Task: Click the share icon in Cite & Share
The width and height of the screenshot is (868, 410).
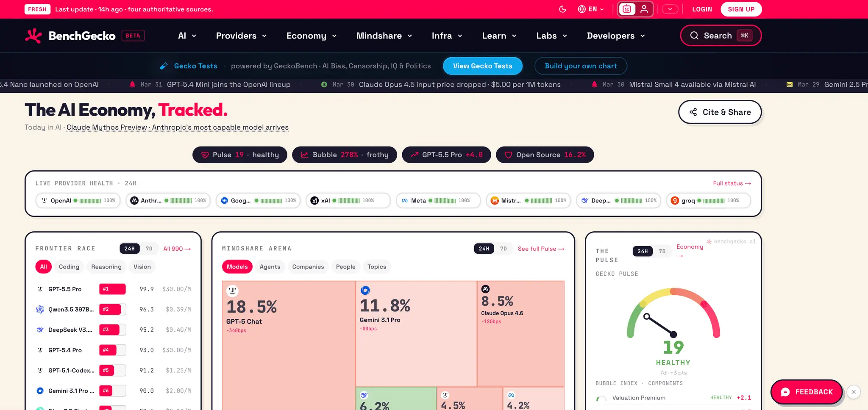Action: point(693,112)
